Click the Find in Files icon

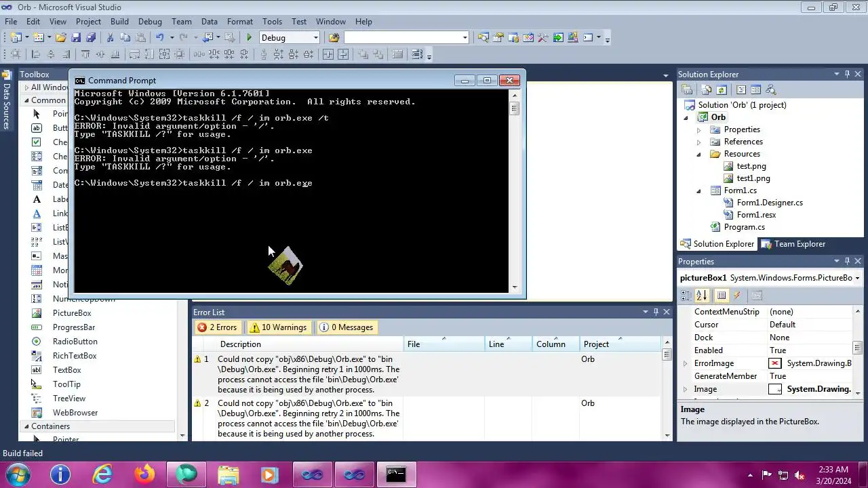pos(334,38)
